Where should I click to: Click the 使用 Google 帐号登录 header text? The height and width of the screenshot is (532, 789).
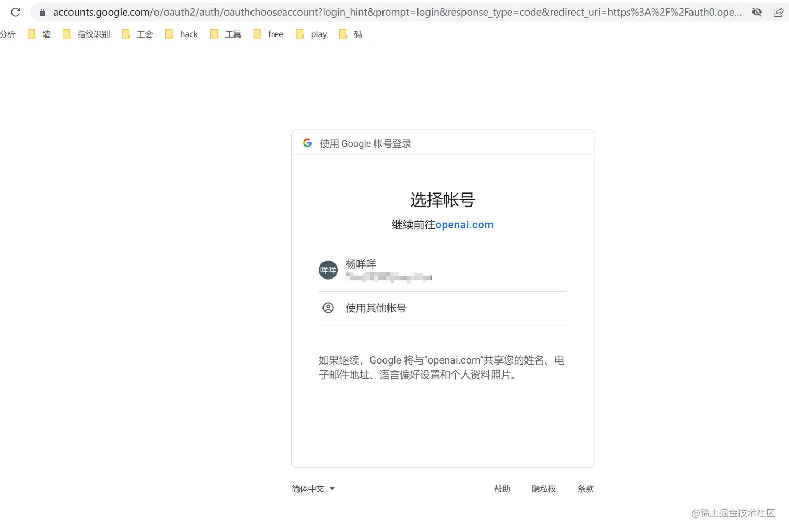366,143
